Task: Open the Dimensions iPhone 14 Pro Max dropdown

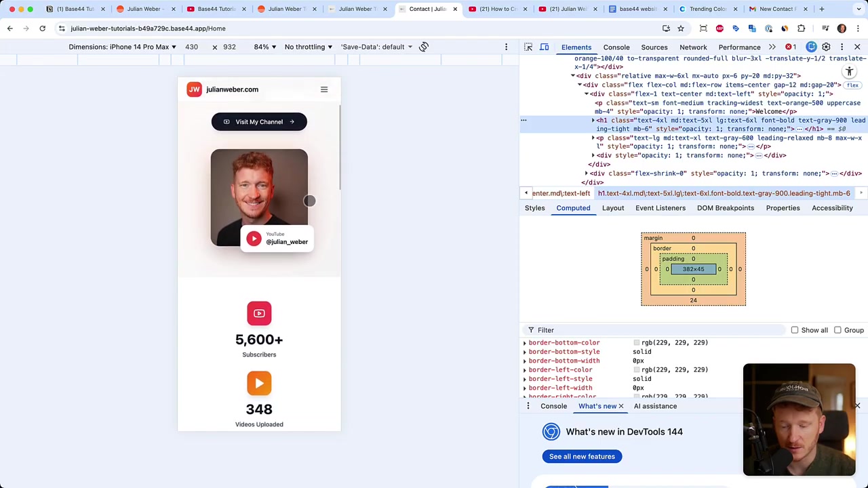Action: click(x=123, y=47)
